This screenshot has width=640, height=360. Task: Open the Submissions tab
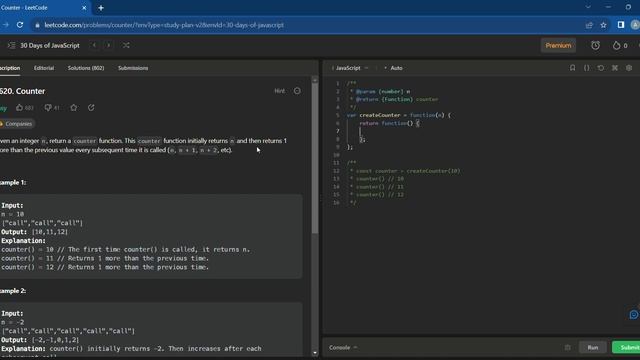133,68
